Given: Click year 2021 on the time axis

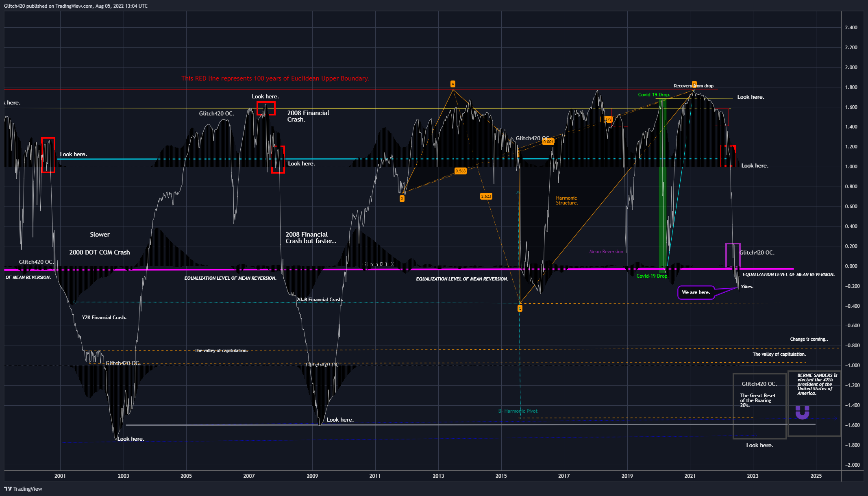Looking at the screenshot, I should coord(690,476).
